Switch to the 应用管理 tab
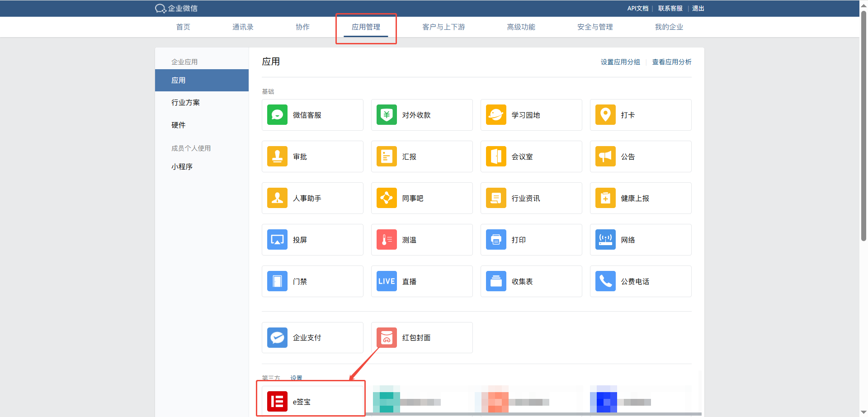Screen dimensions: 868x417 tap(366, 27)
